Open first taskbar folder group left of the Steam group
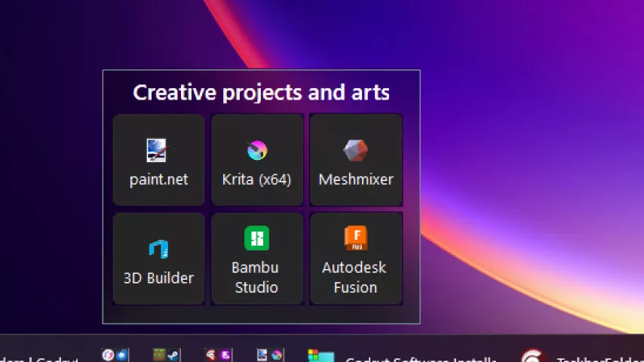 point(115,354)
